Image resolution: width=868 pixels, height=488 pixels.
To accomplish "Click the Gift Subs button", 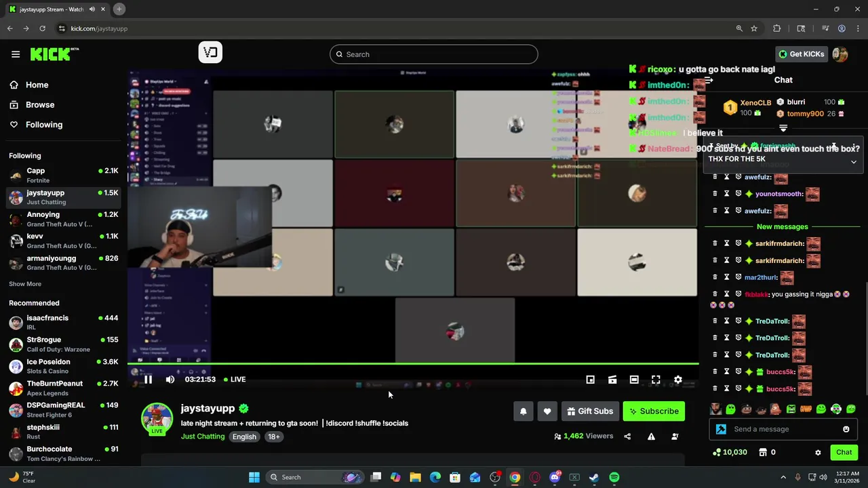I will pyautogui.click(x=590, y=411).
